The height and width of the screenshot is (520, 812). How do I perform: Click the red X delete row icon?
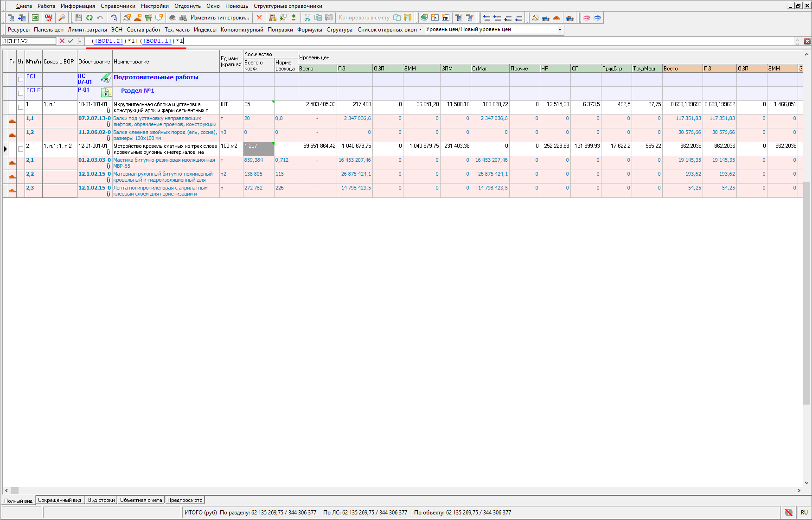[259, 18]
